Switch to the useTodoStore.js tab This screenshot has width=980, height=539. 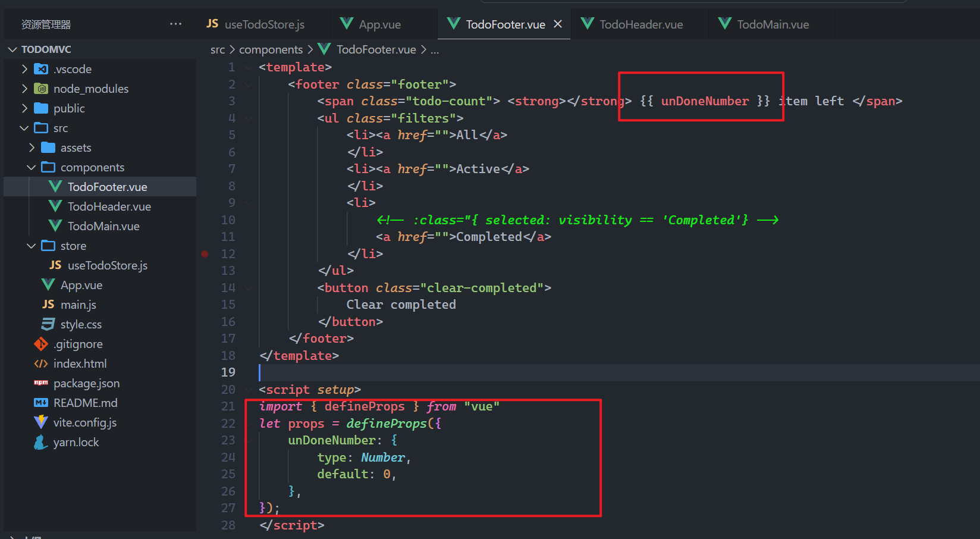pos(264,24)
